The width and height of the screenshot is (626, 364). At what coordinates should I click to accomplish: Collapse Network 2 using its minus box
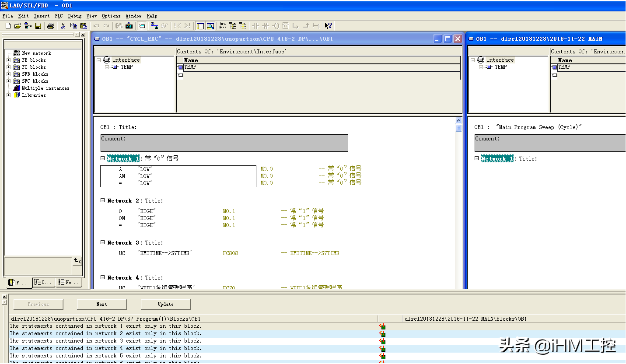pyautogui.click(x=103, y=200)
